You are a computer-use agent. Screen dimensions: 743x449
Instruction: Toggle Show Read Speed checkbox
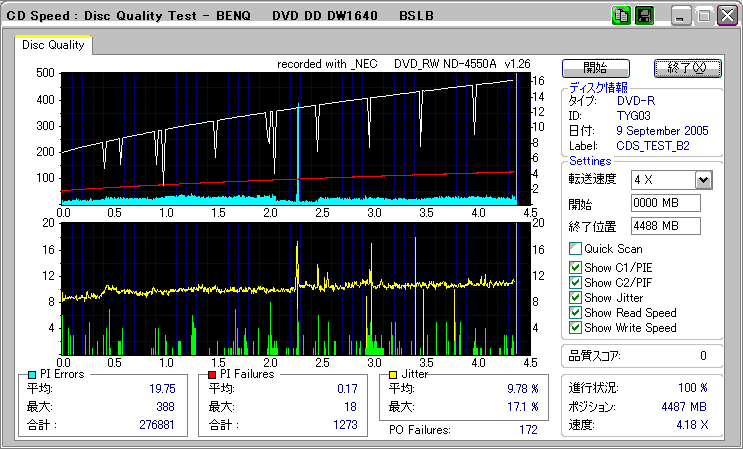575,312
